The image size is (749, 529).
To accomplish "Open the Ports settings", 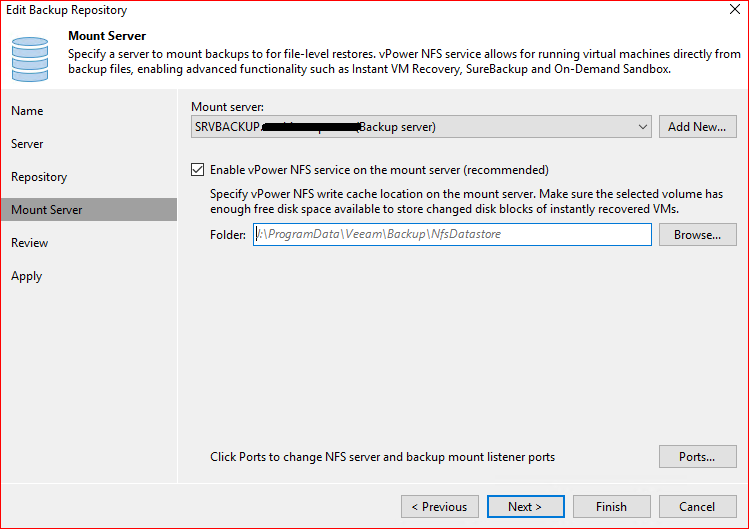I will pos(697,457).
